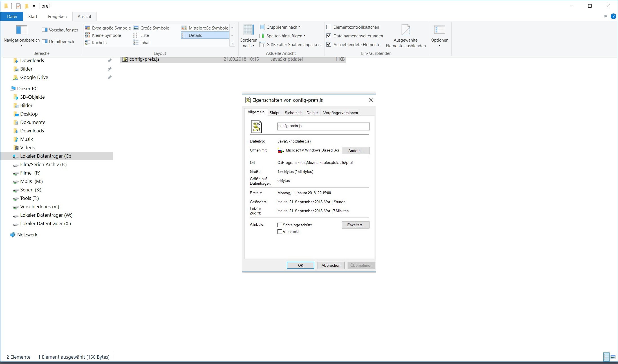This screenshot has width=618, height=364.
Task: Expand the layout gallery more arrow
Action: click(232, 43)
